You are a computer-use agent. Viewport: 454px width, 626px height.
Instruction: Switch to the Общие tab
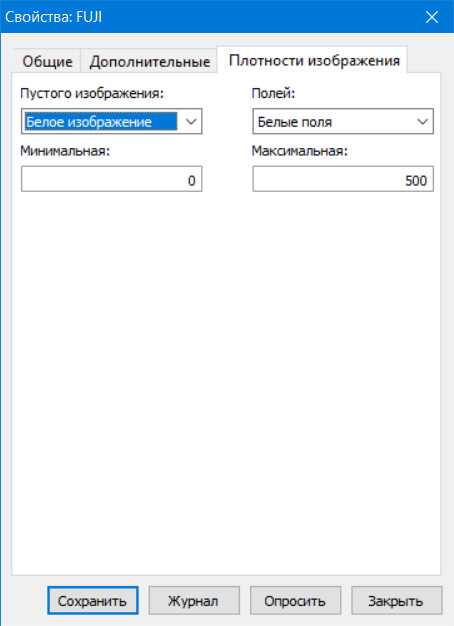(47, 61)
